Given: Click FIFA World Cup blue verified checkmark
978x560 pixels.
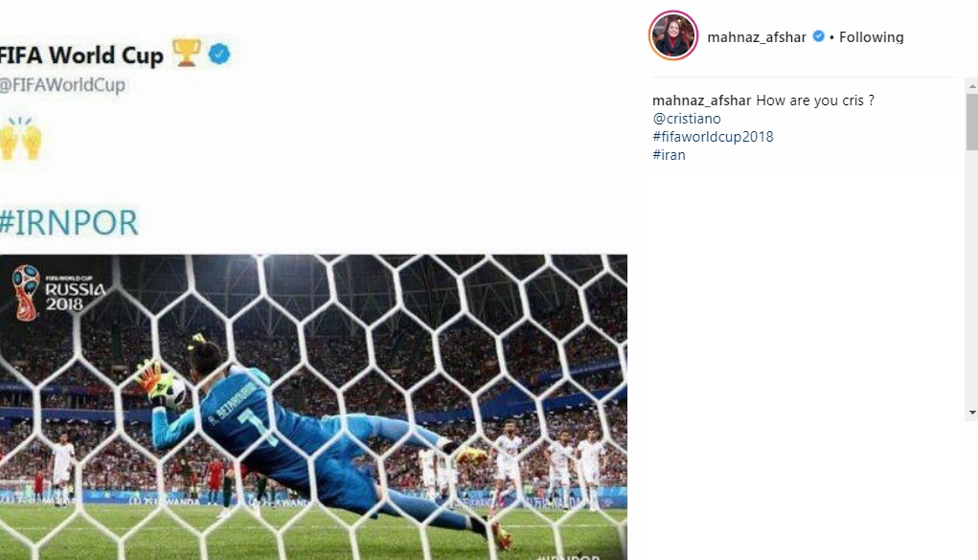Looking at the screenshot, I should click(219, 54).
